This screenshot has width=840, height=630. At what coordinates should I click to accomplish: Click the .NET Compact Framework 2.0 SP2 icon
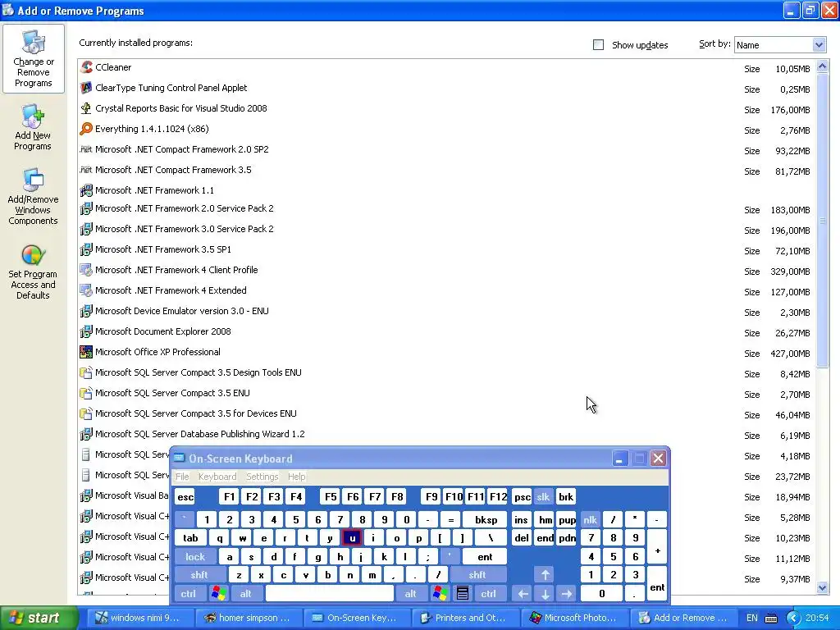click(85, 149)
